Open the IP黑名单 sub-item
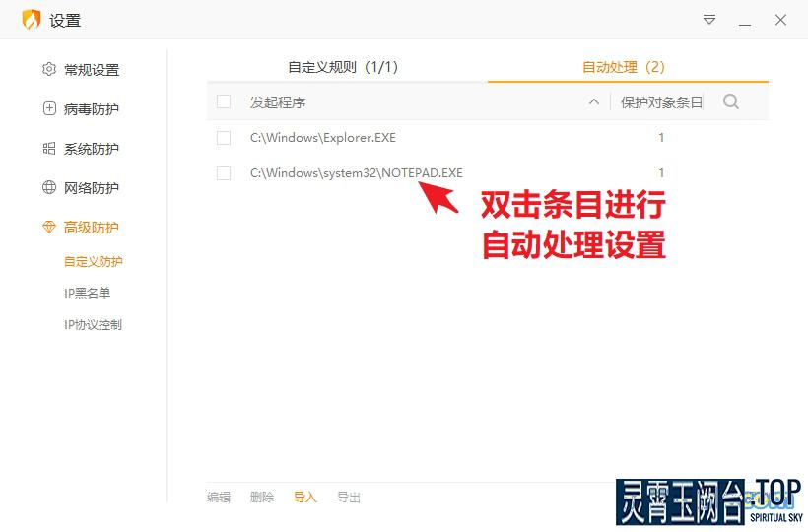This screenshot has height=532, width=808. pos(88,293)
